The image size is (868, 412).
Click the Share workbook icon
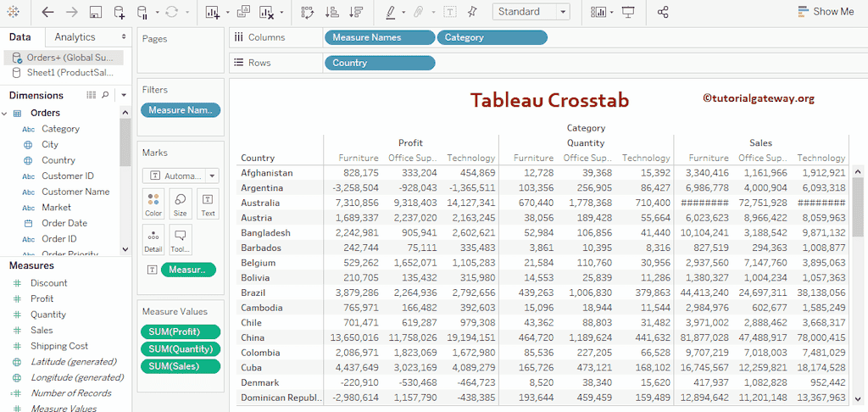pos(663,12)
